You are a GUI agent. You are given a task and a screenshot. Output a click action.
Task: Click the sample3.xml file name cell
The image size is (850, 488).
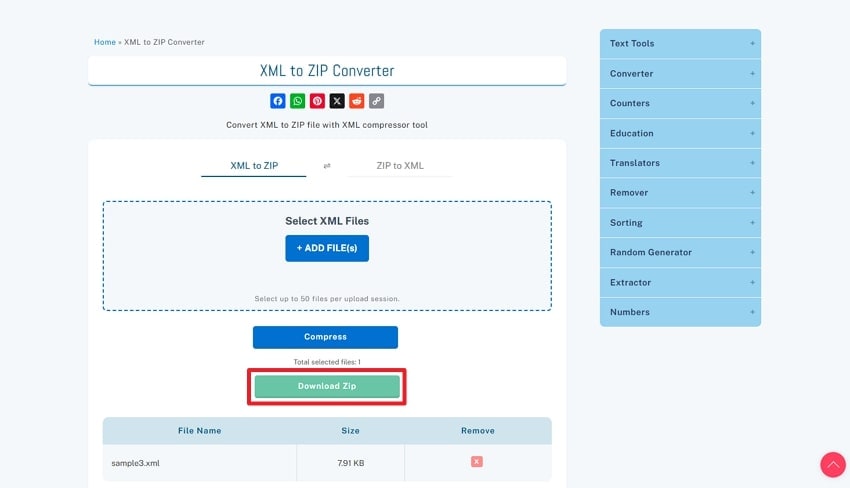click(x=199, y=463)
